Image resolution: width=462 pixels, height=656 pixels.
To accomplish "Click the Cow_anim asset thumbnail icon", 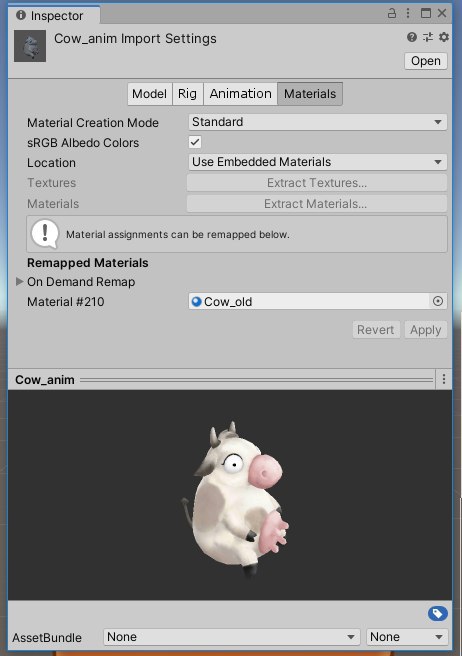I will 30,46.
